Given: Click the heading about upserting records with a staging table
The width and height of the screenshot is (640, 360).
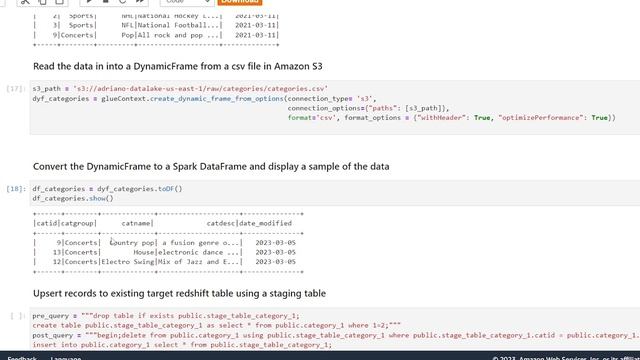Looking at the screenshot, I should (x=179, y=293).
